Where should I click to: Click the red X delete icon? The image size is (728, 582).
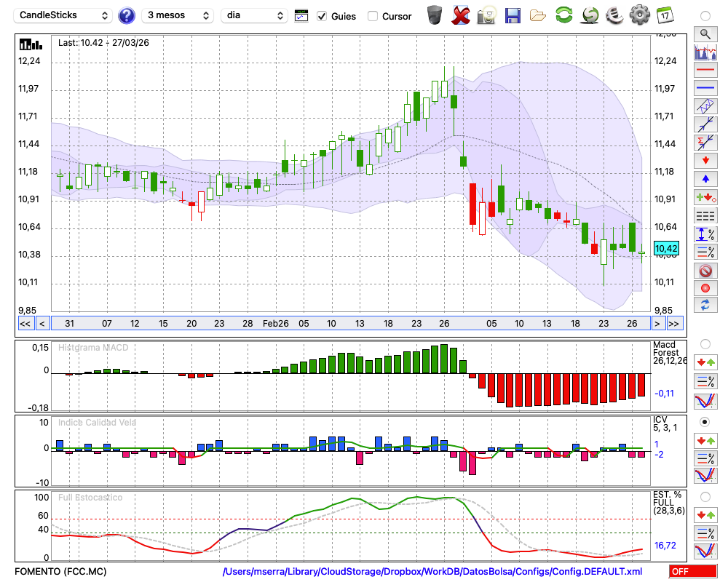(461, 15)
